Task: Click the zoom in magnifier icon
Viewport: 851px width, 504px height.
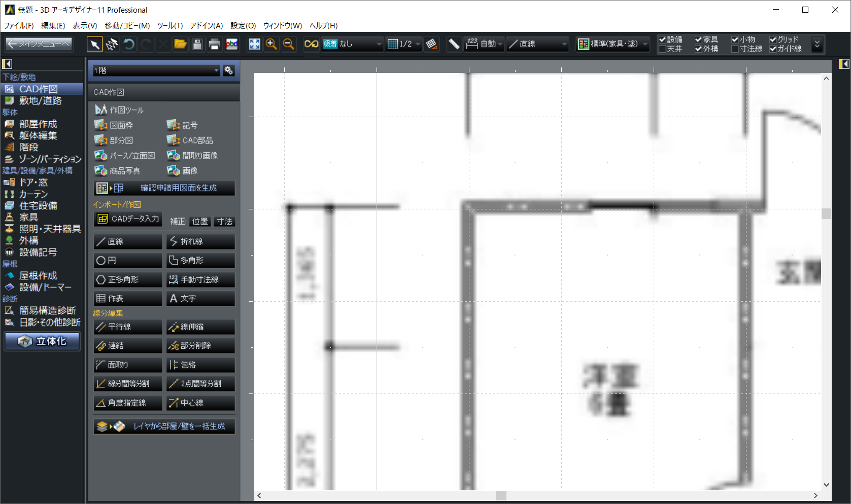Action: (x=271, y=44)
